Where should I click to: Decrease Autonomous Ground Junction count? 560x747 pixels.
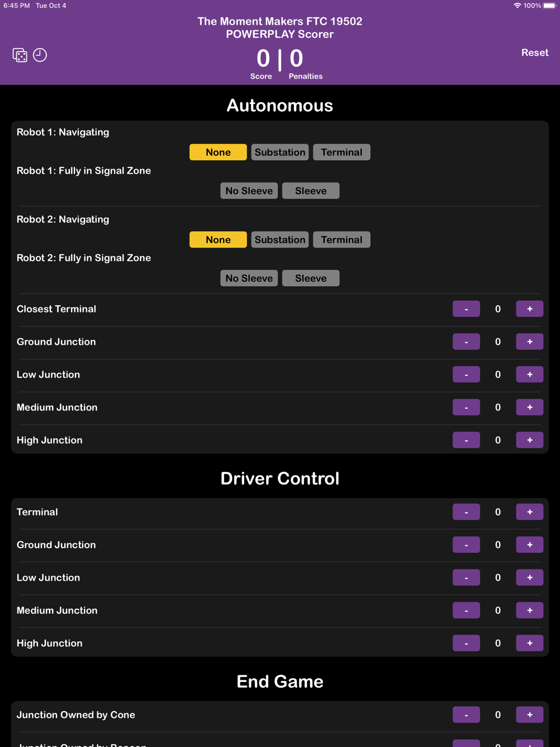tap(466, 342)
